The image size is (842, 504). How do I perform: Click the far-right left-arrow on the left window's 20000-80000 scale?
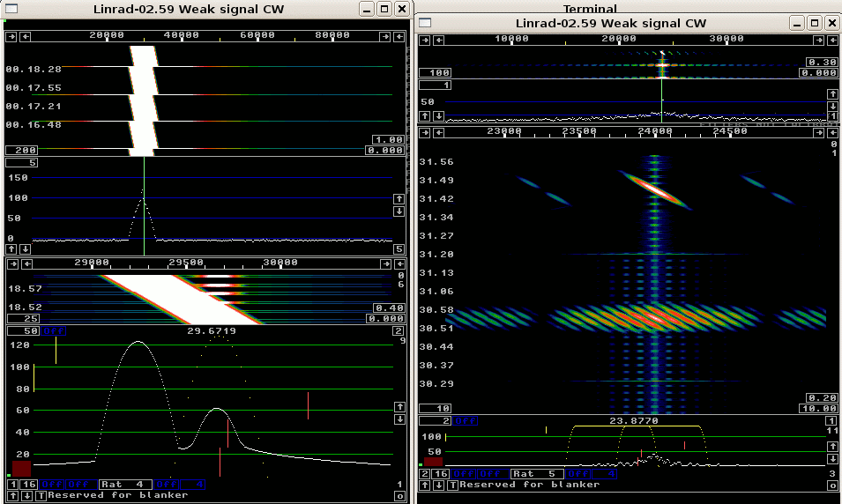[399, 36]
